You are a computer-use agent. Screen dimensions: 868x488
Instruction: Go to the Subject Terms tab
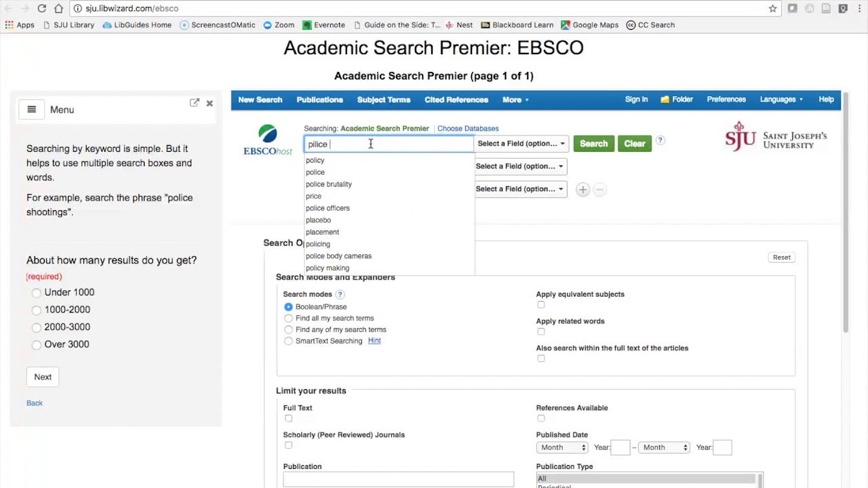pyautogui.click(x=384, y=100)
